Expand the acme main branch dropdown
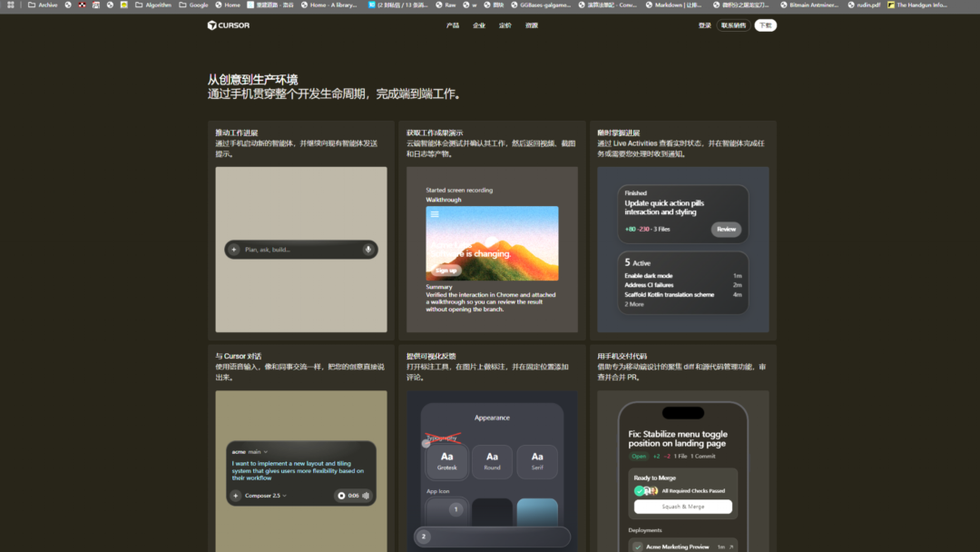This screenshot has width=980, height=552. (250, 451)
